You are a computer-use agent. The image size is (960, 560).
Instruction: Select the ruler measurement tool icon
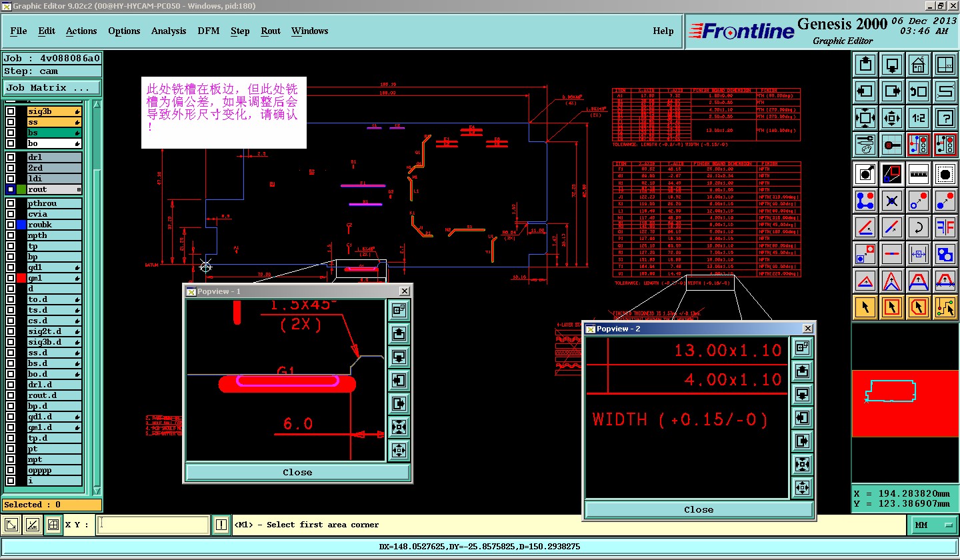pyautogui.click(x=919, y=173)
